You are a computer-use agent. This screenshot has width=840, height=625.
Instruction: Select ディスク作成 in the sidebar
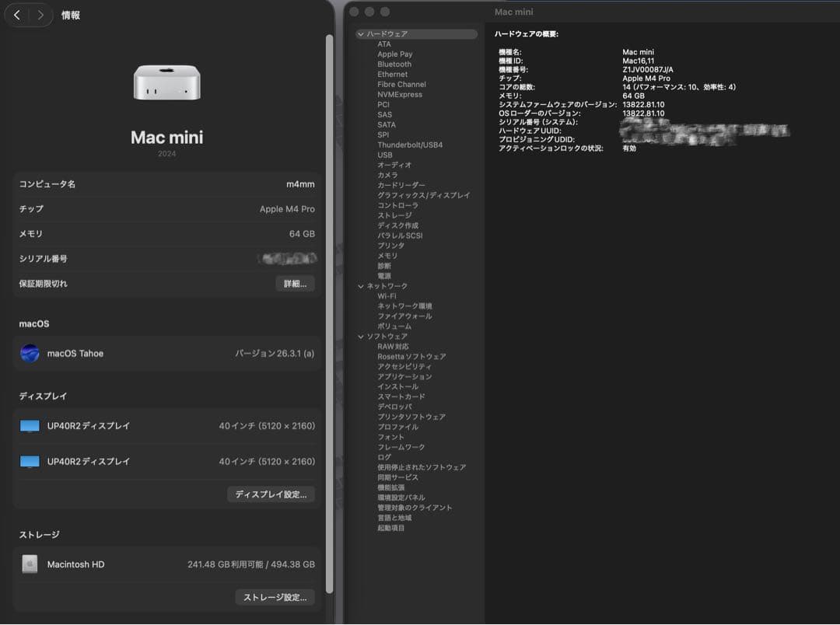(x=397, y=226)
